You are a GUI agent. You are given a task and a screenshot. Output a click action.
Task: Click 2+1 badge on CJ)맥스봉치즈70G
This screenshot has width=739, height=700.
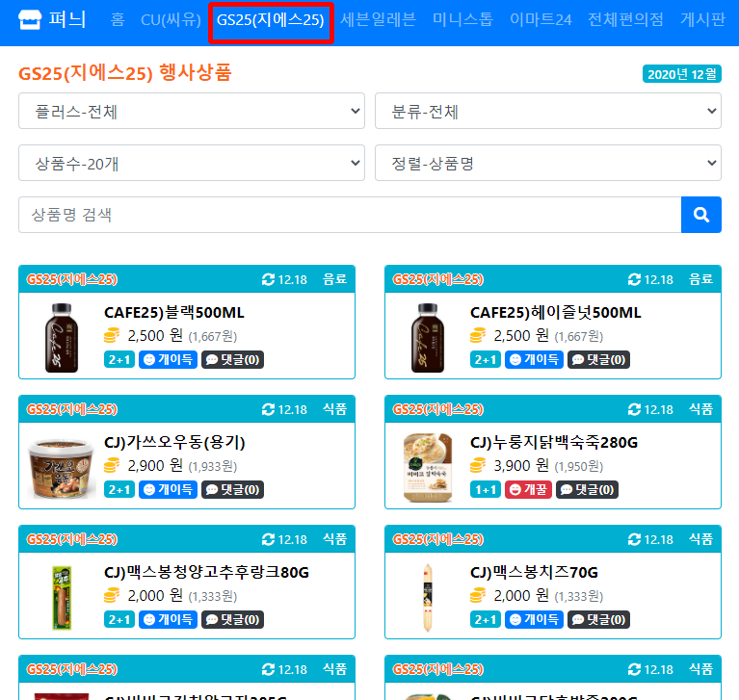click(486, 620)
